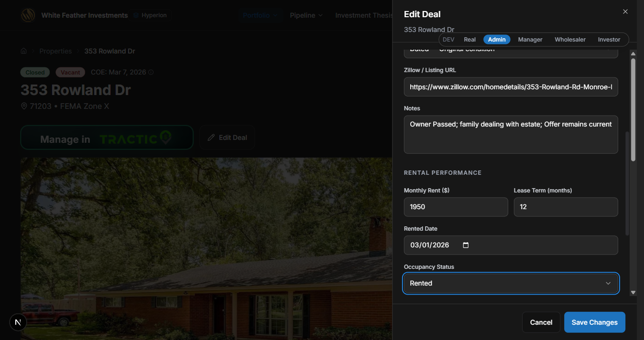Click the Zillow Listing URL field
This screenshot has height=340, width=644.
(511, 87)
